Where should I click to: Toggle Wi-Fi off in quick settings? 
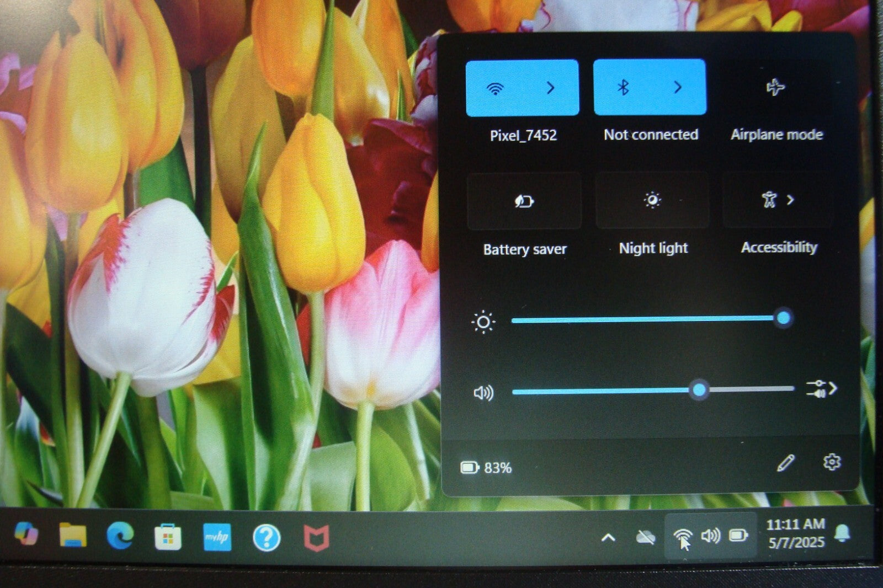496,88
